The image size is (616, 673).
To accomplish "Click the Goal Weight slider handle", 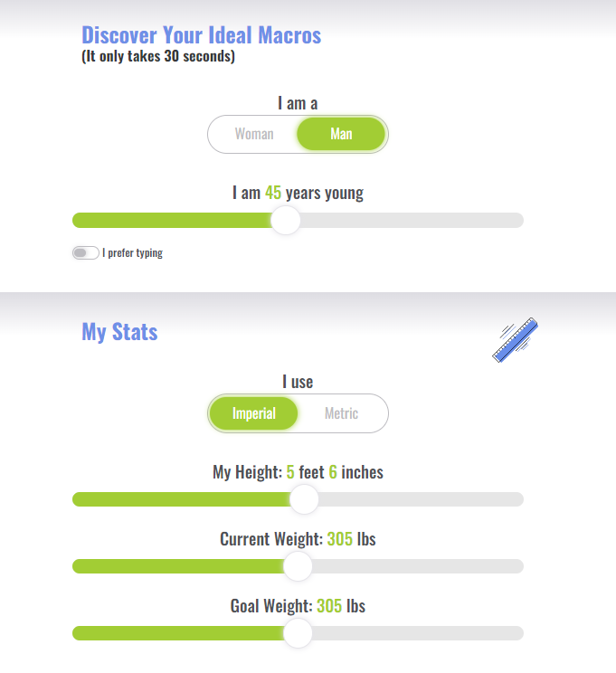I will [x=298, y=633].
